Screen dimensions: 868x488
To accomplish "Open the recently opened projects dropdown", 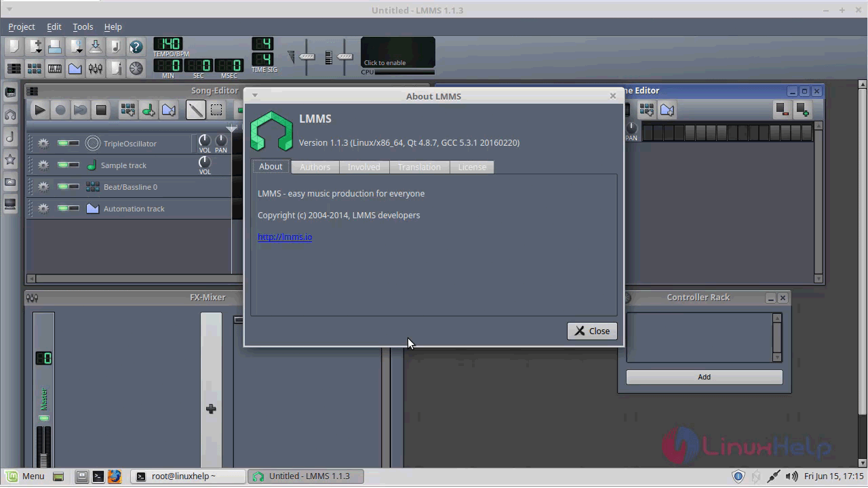I will point(75,47).
